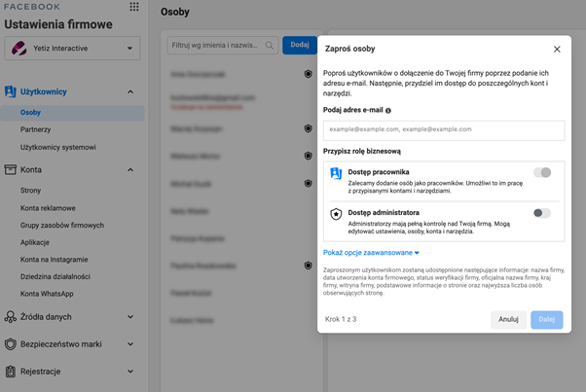Viewport: 586px width, 392px height.
Task: Expand the Źródła danych section chevron
Action: pyautogui.click(x=130, y=317)
